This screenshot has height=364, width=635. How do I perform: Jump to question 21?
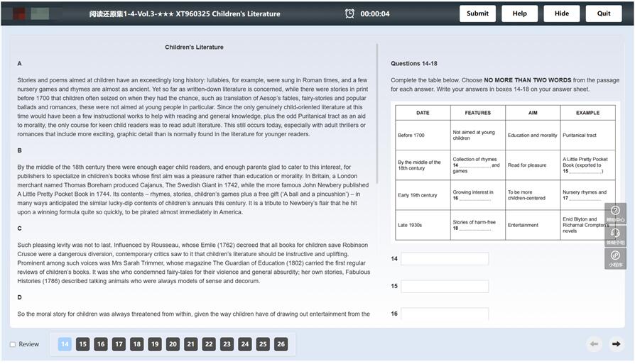[191, 344]
